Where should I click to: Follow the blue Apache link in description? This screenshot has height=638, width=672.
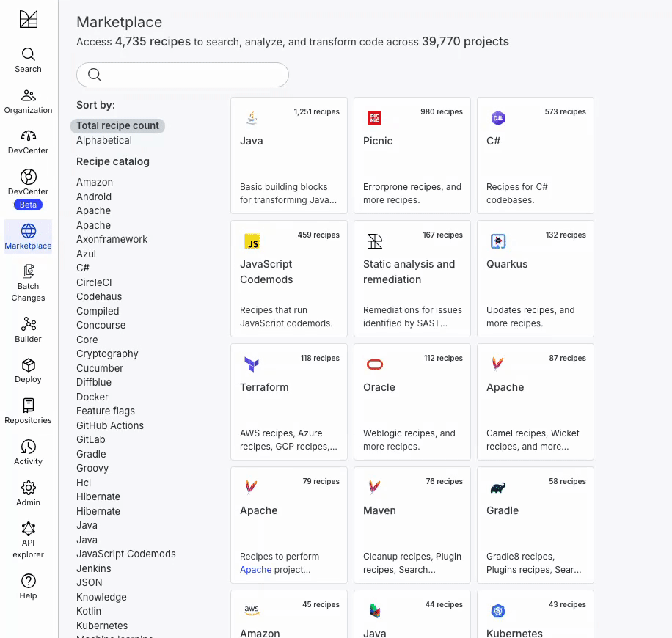point(255,570)
